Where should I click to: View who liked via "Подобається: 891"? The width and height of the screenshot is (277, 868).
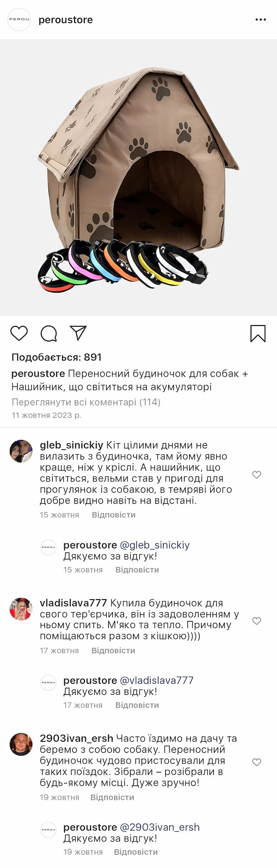click(x=56, y=357)
